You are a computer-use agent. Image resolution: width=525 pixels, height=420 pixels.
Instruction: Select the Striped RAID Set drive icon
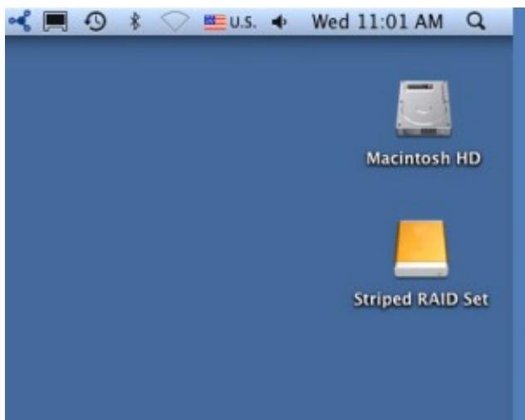point(421,249)
